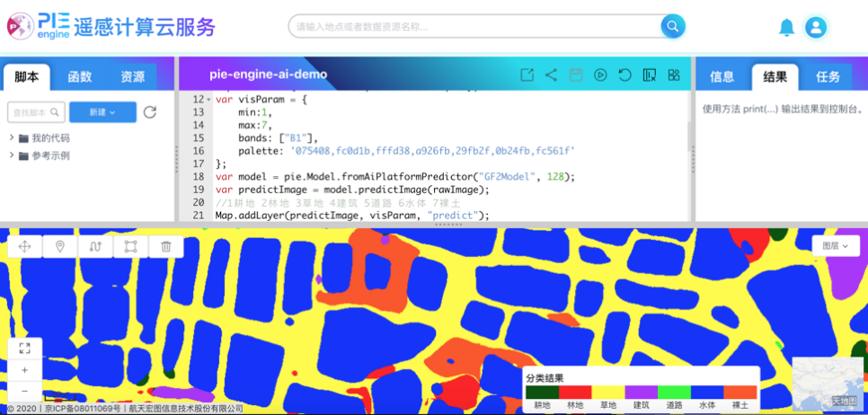The width and height of the screenshot is (868, 415).
Task: Click the share script icon
Action: point(552,75)
